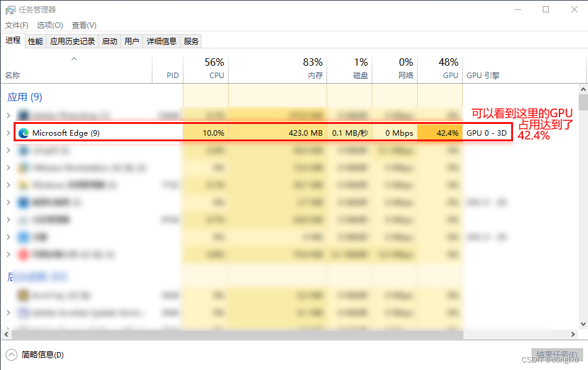Expand the Microsoft Edge process group
The image size is (588, 370).
point(8,133)
